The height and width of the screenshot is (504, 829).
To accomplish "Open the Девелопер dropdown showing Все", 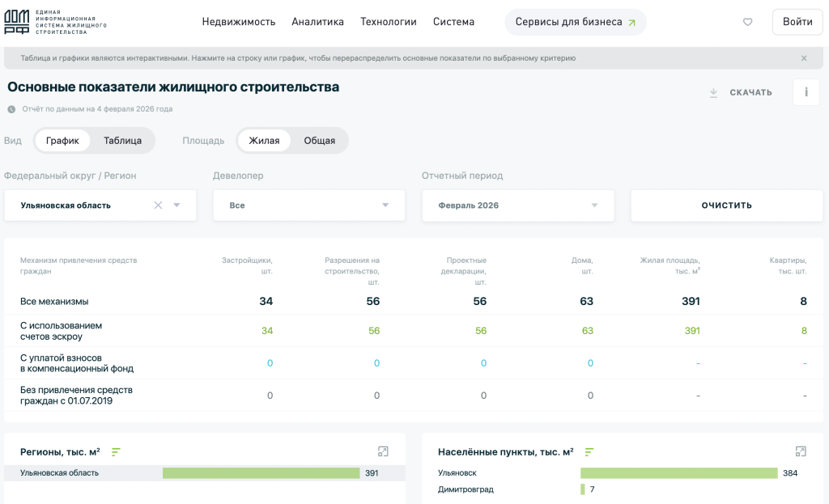I will 309,205.
